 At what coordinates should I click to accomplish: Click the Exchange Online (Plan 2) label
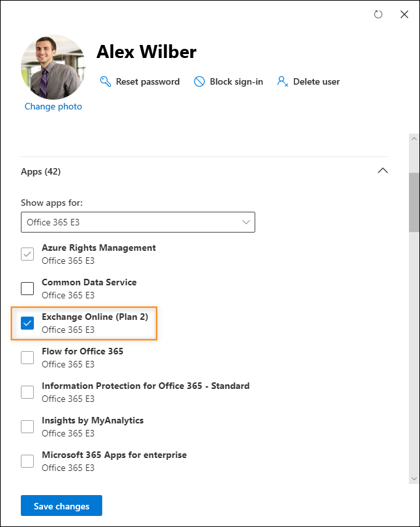[95, 317]
